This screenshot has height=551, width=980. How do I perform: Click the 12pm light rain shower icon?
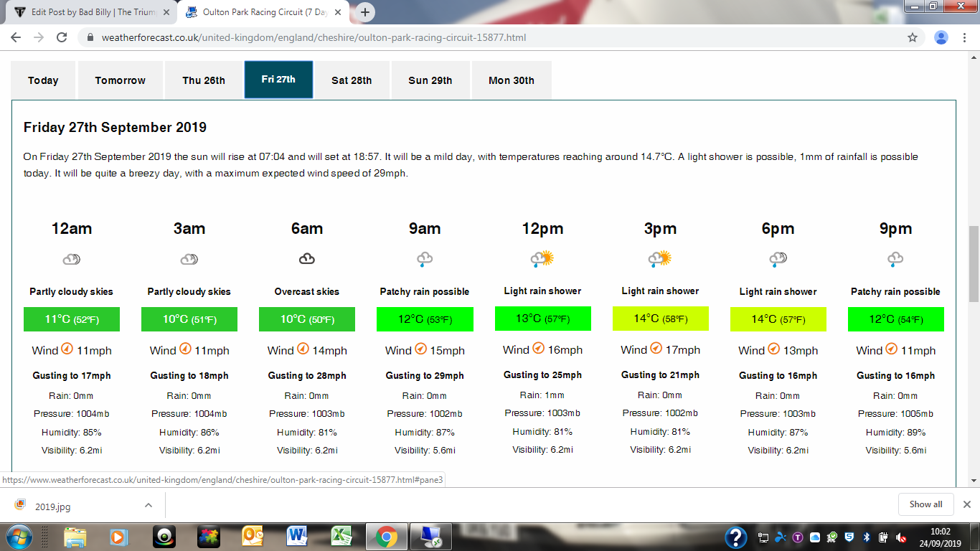(x=542, y=259)
